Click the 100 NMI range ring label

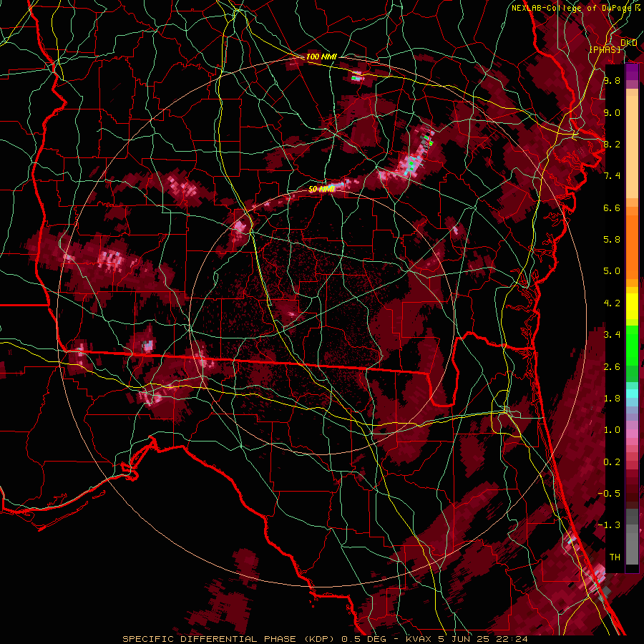(321, 57)
